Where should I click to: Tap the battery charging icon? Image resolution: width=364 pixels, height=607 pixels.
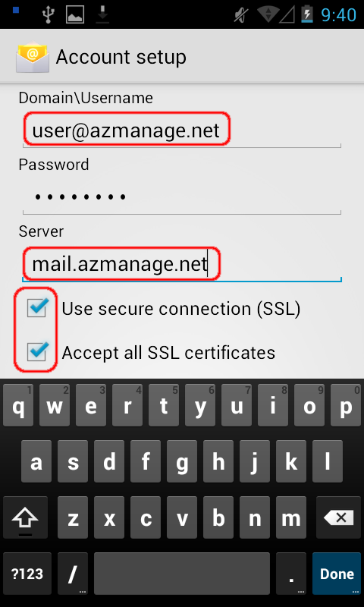pyautogui.click(x=307, y=14)
